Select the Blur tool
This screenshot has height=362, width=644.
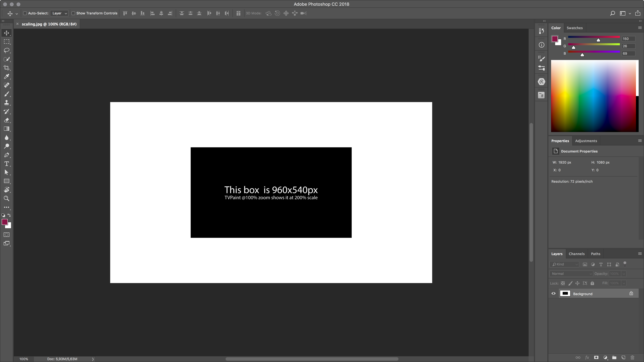7,138
